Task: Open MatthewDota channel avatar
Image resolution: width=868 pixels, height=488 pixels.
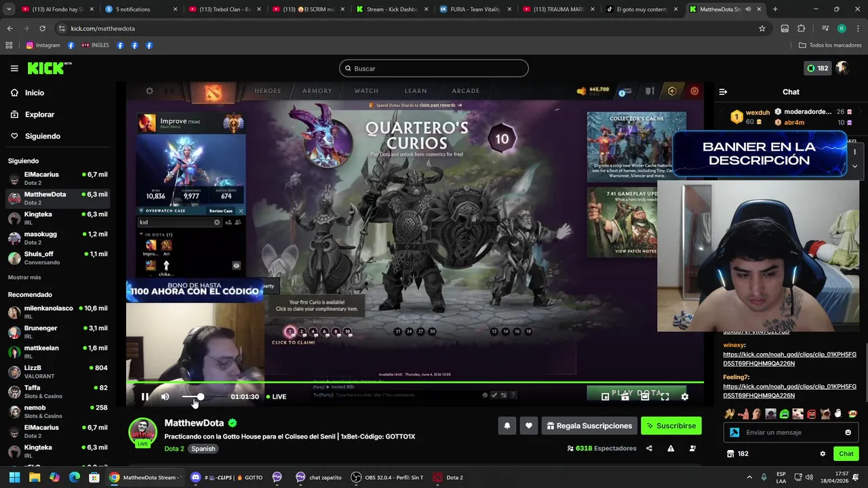Action: click(x=142, y=432)
